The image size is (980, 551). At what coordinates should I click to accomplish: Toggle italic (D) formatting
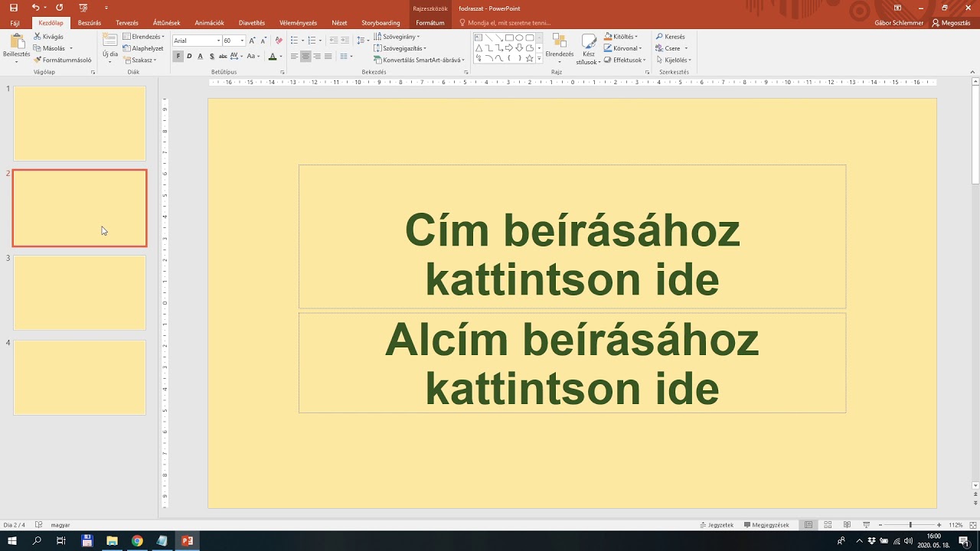click(x=189, y=56)
